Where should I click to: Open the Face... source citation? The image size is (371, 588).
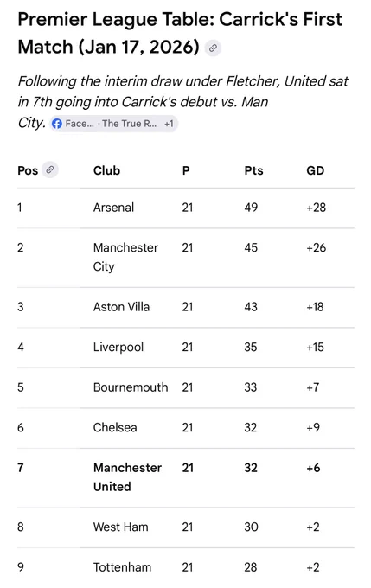(80, 124)
